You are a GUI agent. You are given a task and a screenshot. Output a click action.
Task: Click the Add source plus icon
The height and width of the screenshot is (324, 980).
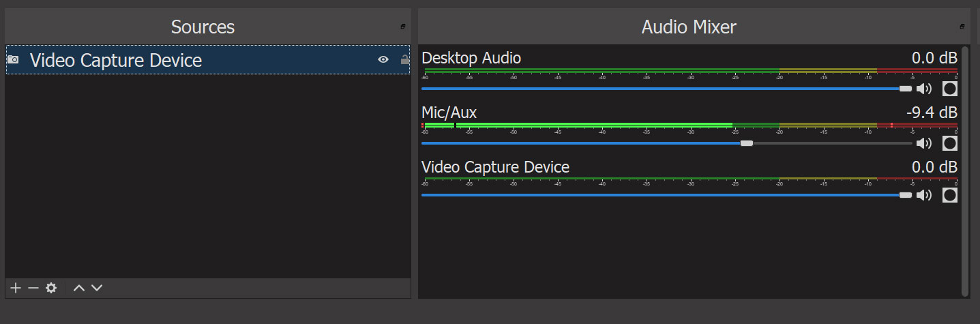click(x=16, y=288)
